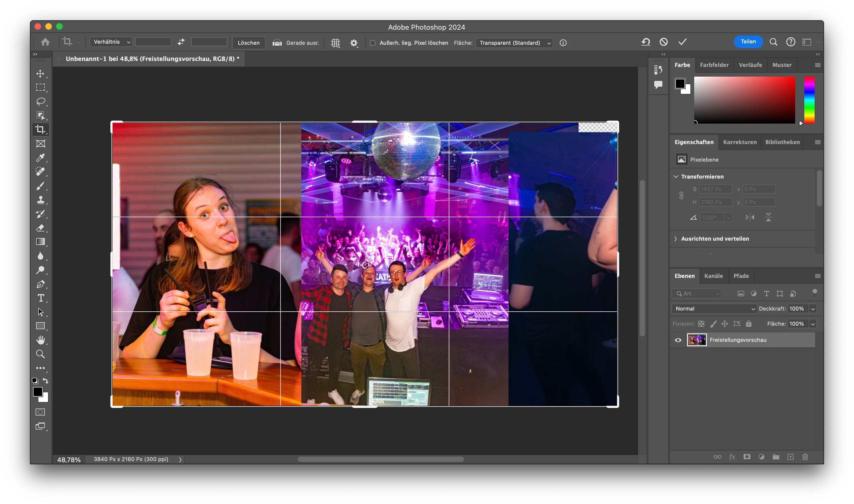Hide the Freistellungsvorschau layer
854x504 pixels.
[678, 340]
